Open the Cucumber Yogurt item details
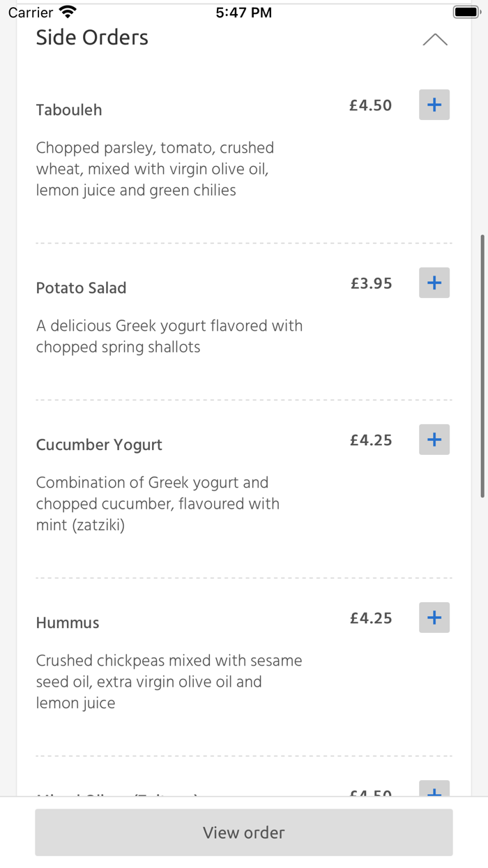Image resolution: width=488 pixels, height=868 pixels. click(99, 444)
